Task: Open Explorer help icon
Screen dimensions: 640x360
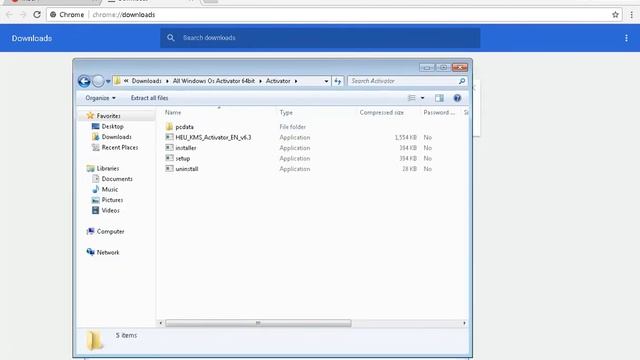Action: click(457, 98)
